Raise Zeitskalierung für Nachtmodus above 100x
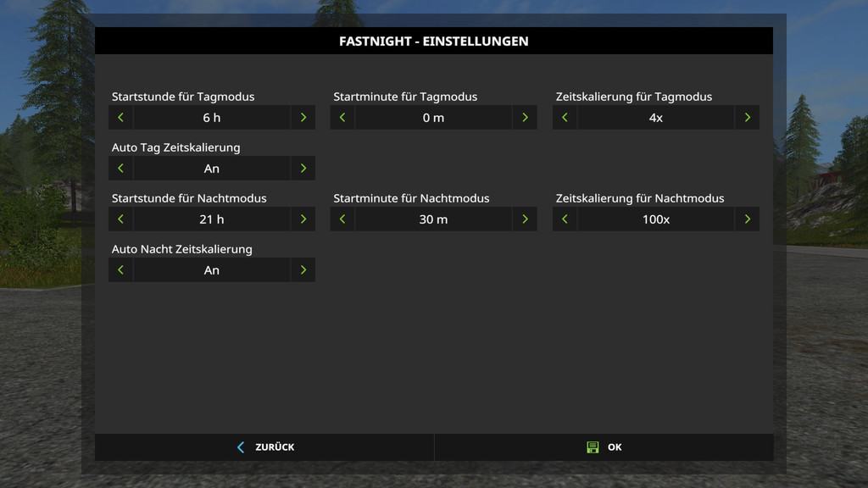This screenshot has width=868, height=488. tap(747, 219)
